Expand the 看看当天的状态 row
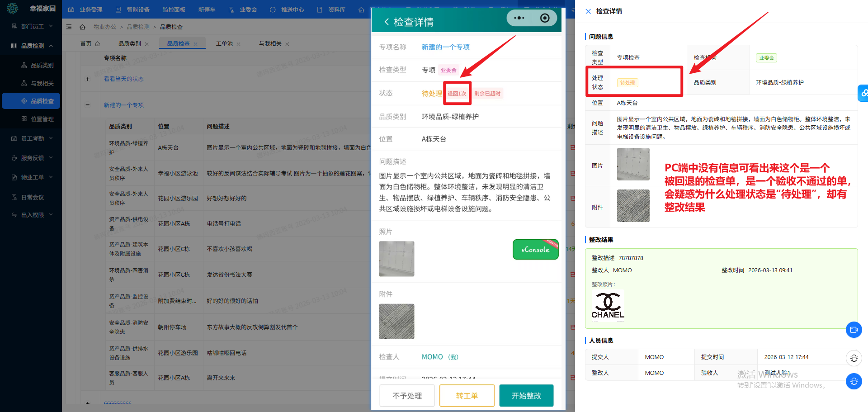The image size is (868, 412). (x=88, y=79)
